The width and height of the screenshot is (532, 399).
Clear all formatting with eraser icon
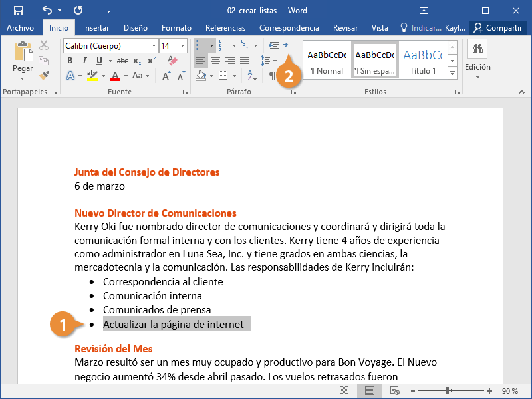pos(173,61)
